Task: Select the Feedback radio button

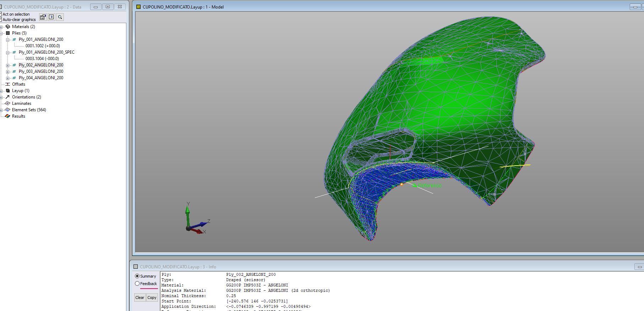Action: click(x=137, y=284)
